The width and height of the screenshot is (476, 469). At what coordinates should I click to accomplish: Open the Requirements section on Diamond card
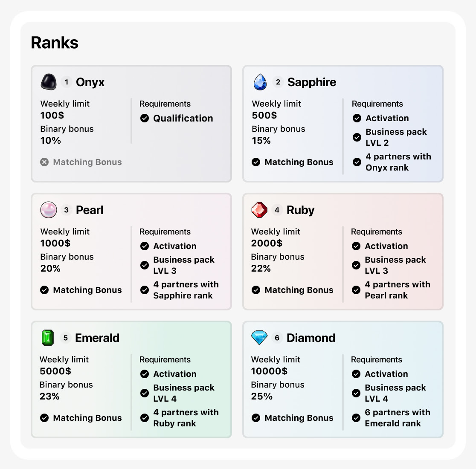point(377,359)
